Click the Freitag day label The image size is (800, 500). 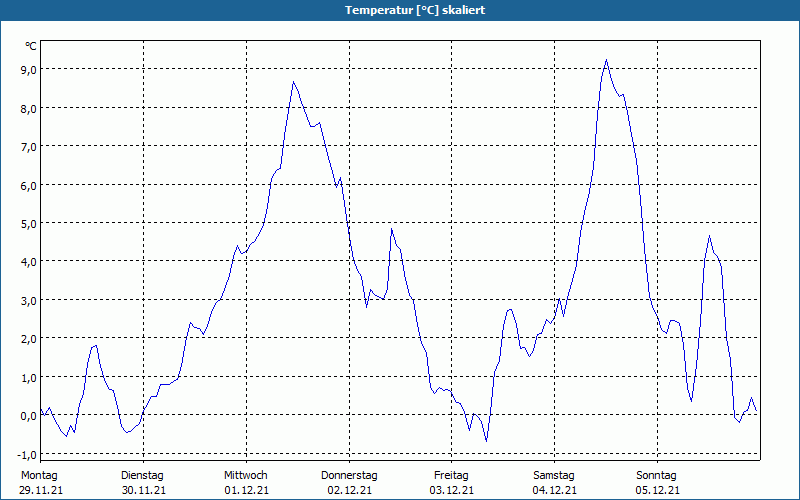451,476
